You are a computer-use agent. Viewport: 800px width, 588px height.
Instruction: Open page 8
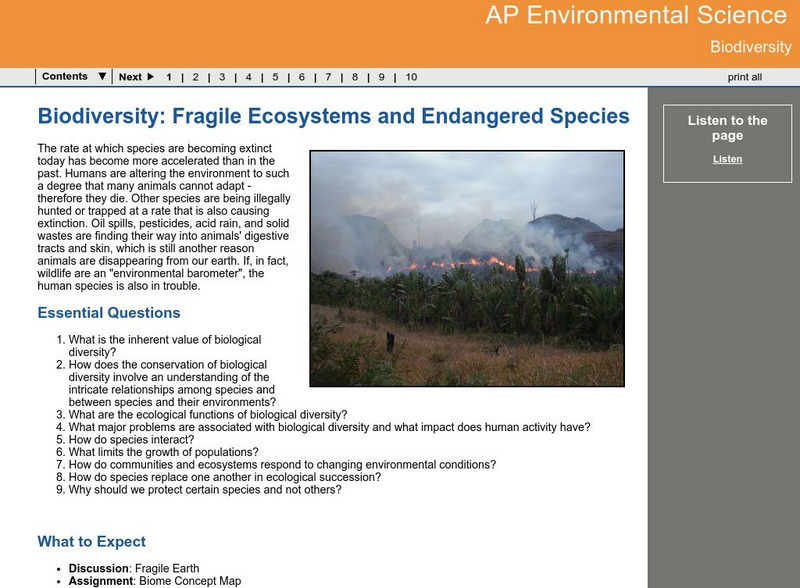[x=356, y=77]
